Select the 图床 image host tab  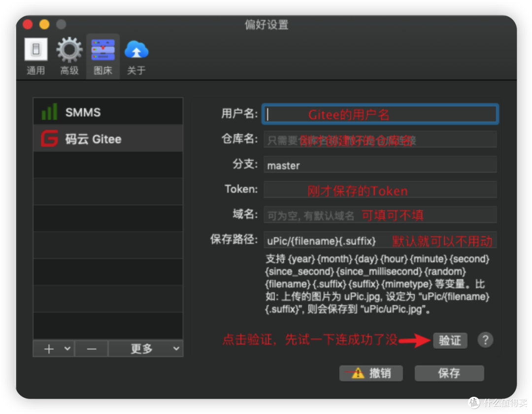click(103, 56)
